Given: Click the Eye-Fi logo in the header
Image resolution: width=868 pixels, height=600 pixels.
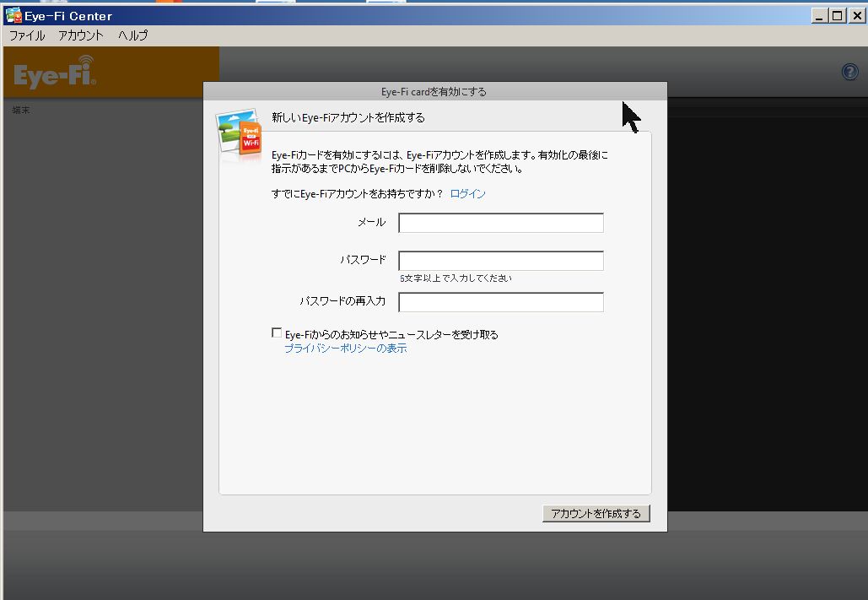Looking at the screenshot, I should click(x=55, y=72).
